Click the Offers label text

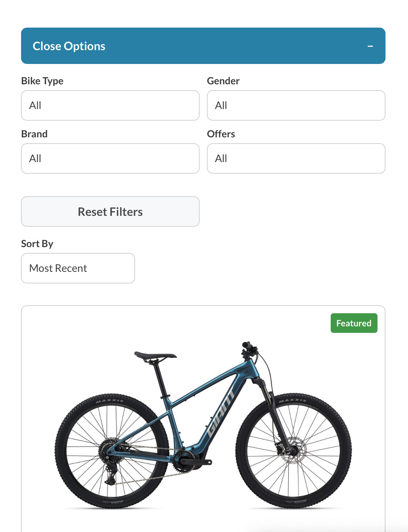[221, 134]
